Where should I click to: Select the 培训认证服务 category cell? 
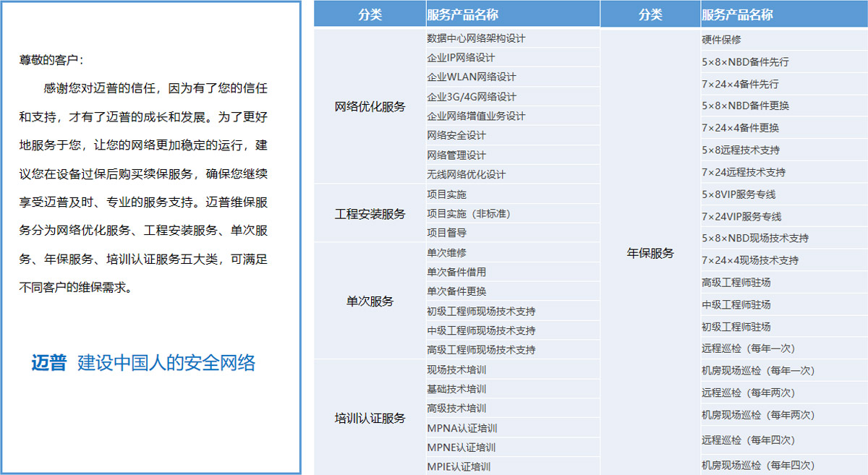370,418
